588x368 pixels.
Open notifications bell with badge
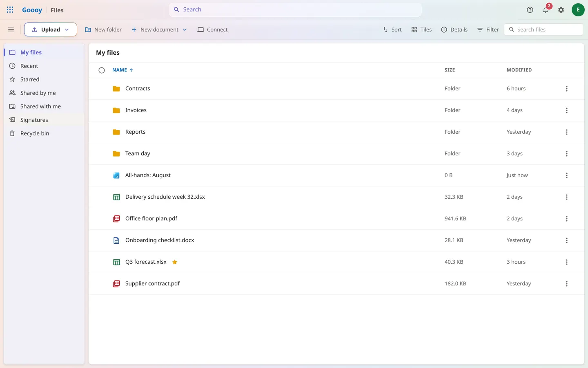(546, 9)
